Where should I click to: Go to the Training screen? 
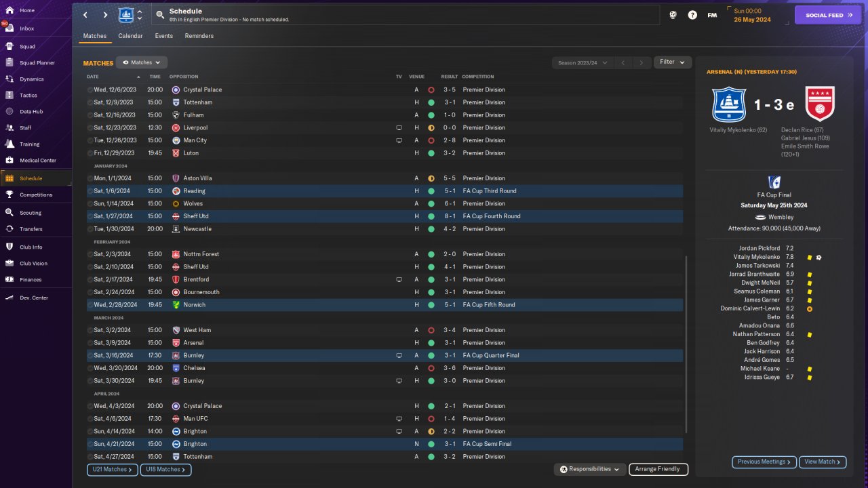[29, 144]
